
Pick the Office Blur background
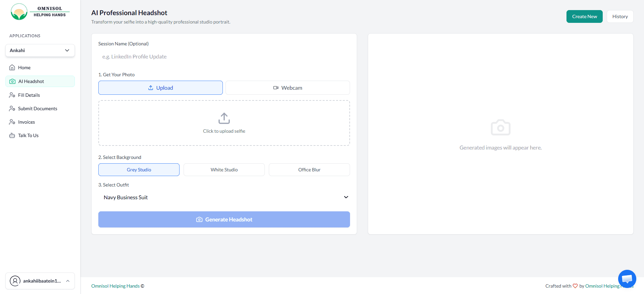(309, 170)
